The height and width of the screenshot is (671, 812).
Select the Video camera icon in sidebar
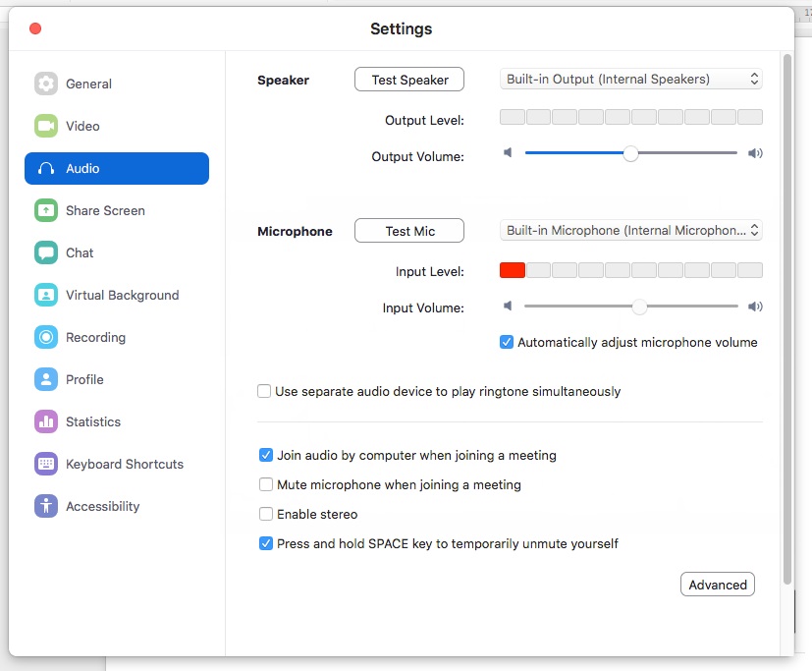(x=46, y=126)
